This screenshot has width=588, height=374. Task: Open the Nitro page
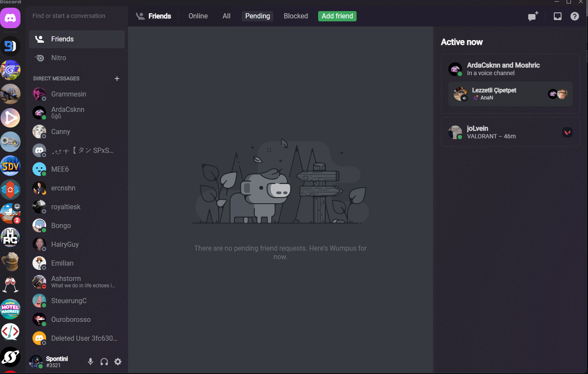(x=59, y=58)
